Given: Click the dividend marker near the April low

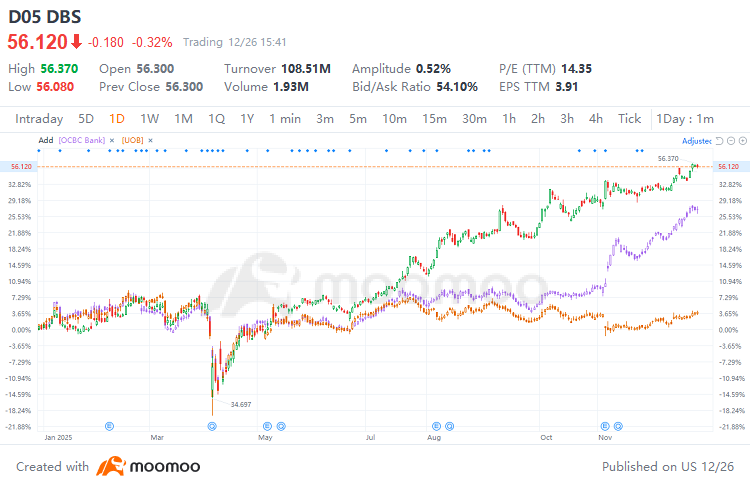Looking at the screenshot, I should (x=212, y=426).
